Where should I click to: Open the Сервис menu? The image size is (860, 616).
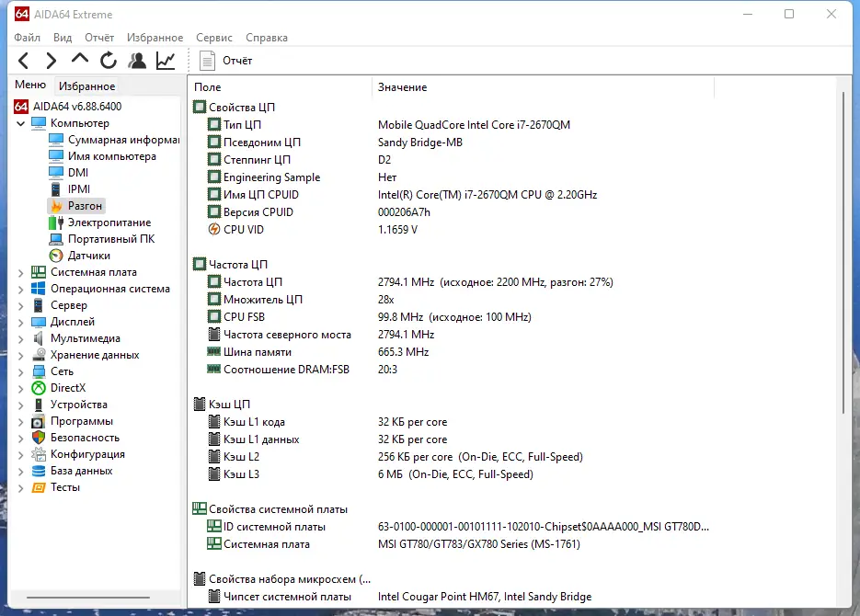coord(214,38)
